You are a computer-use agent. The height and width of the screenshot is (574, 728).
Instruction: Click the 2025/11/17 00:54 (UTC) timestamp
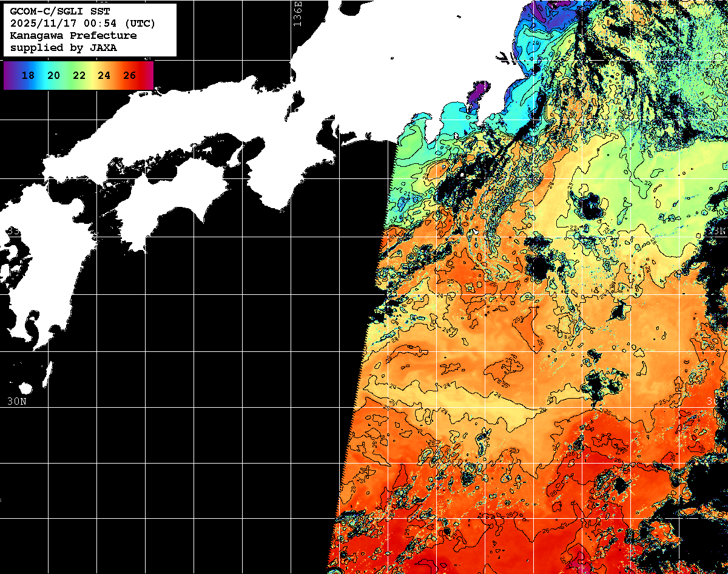point(83,23)
